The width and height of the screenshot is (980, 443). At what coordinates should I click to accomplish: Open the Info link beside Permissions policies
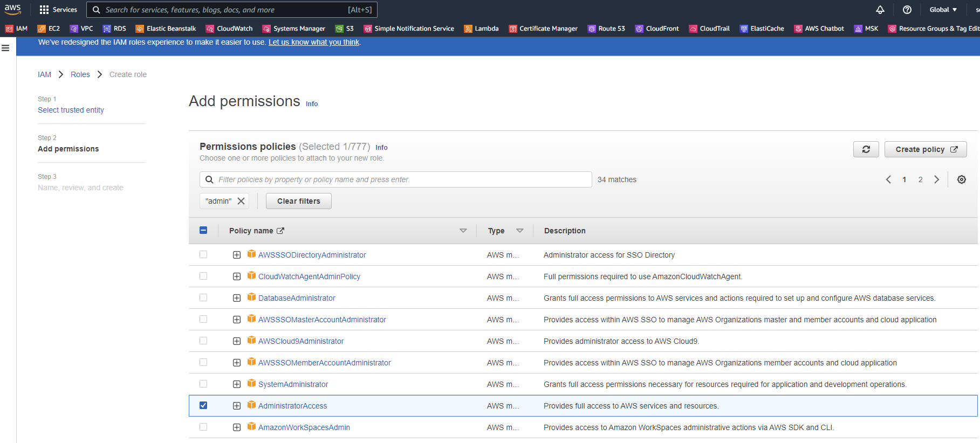tap(381, 147)
